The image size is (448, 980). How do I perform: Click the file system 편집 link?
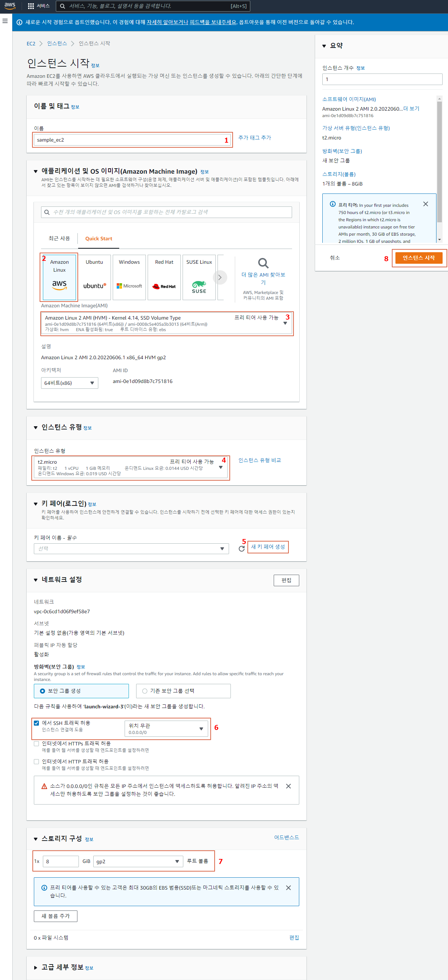(294, 937)
